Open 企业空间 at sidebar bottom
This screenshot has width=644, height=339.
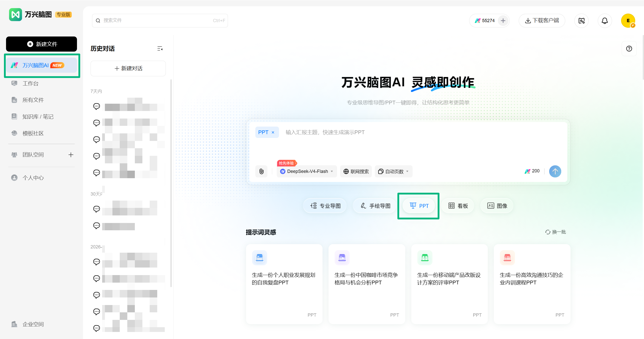(x=33, y=324)
